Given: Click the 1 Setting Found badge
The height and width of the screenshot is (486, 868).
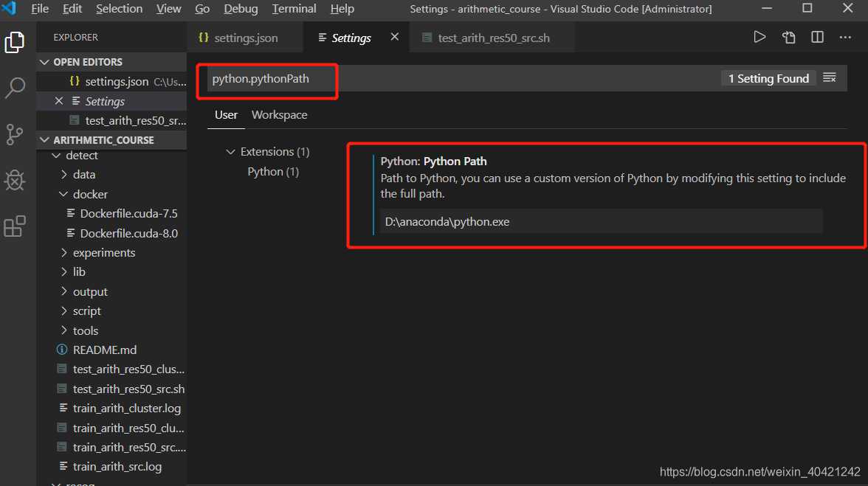Looking at the screenshot, I should click(768, 78).
